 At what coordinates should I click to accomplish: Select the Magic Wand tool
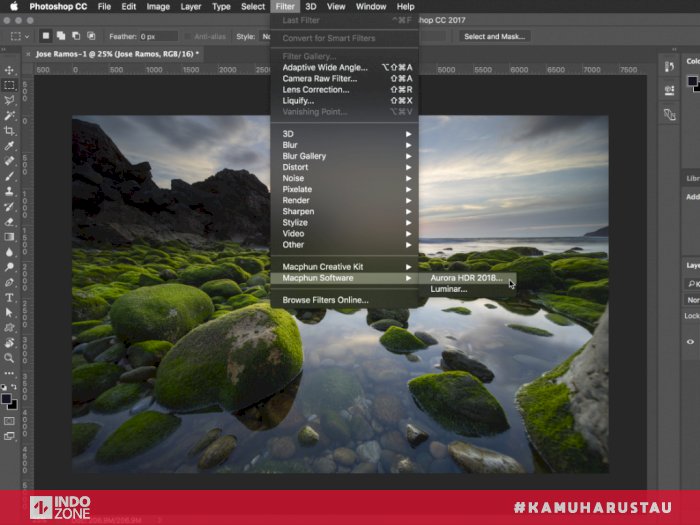click(x=9, y=116)
